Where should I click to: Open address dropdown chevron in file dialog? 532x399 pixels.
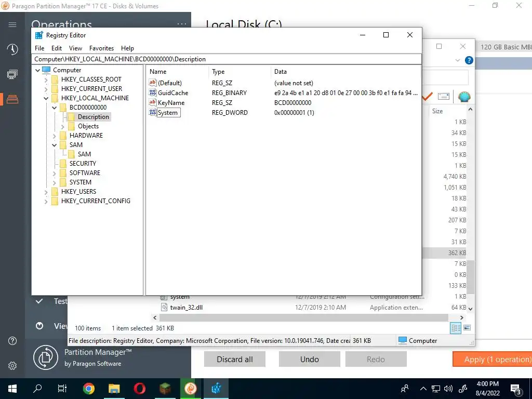[x=457, y=60]
